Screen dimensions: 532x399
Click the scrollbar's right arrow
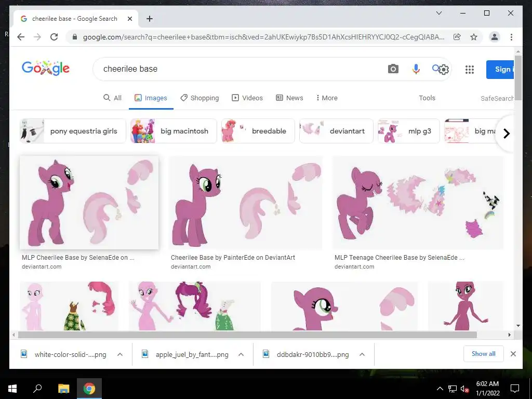(510, 335)
